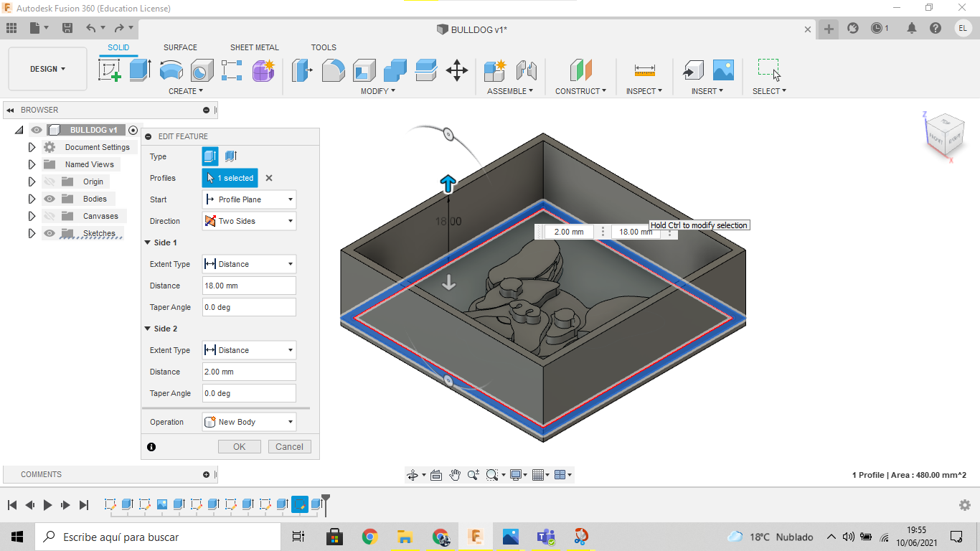The height and width of the screenshot is (551, 980).
Task: Activate the Pan hand tool
Action: tap(455, 475)
